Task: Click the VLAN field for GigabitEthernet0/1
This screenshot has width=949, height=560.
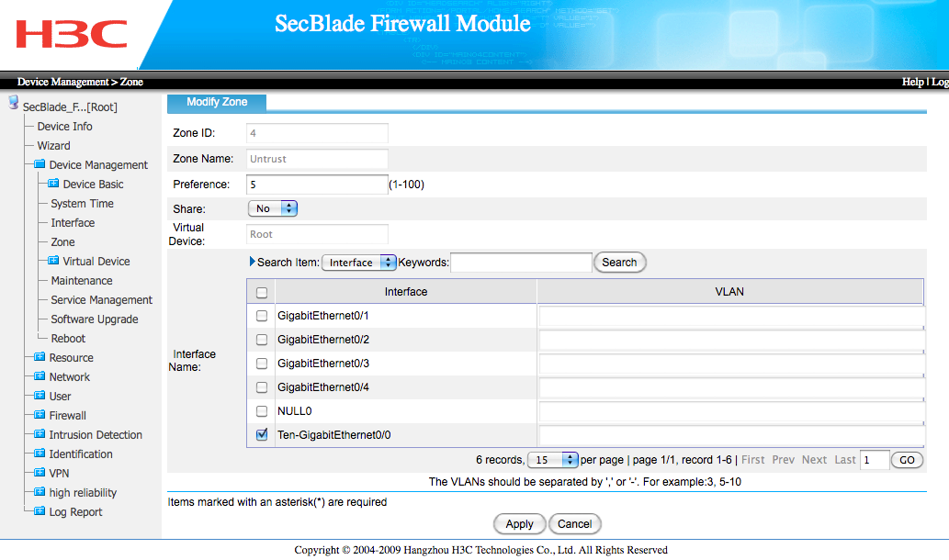Action: tap(731, 317)
